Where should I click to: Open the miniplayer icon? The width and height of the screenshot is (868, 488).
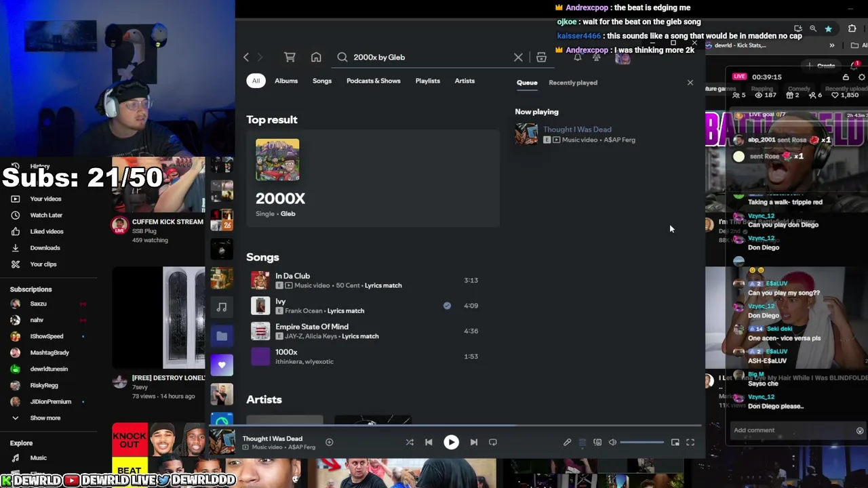coord(675,443)
